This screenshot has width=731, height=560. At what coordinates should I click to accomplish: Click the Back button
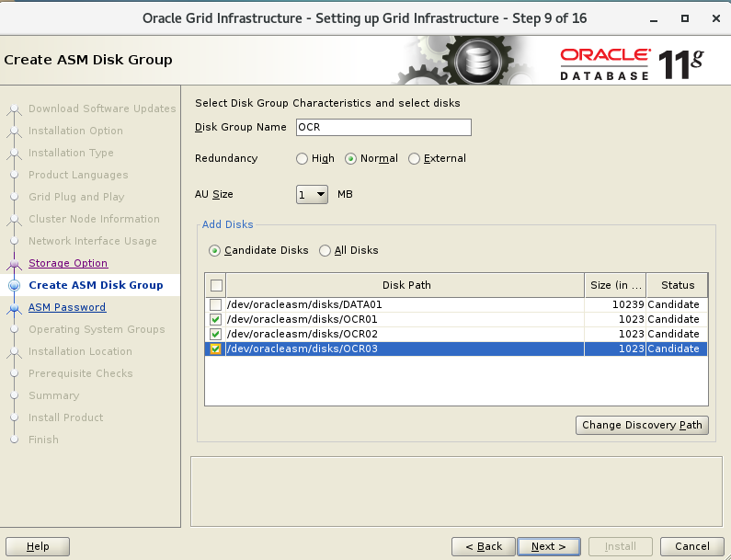tap(484, 546)
